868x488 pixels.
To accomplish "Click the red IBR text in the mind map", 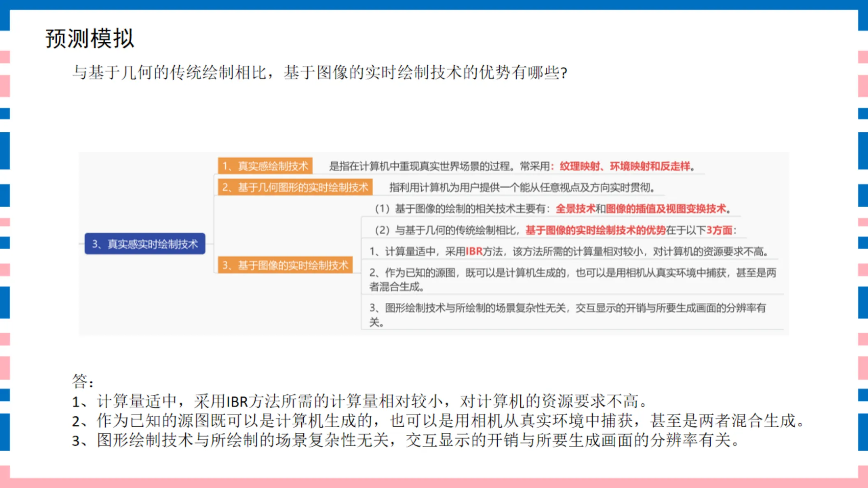I will click(474, 251).
